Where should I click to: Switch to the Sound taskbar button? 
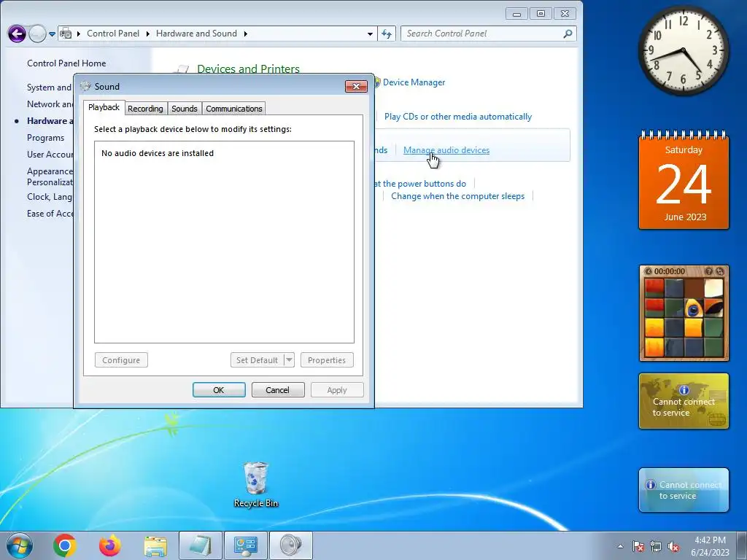pyautogui.click(x=291, y=545)
